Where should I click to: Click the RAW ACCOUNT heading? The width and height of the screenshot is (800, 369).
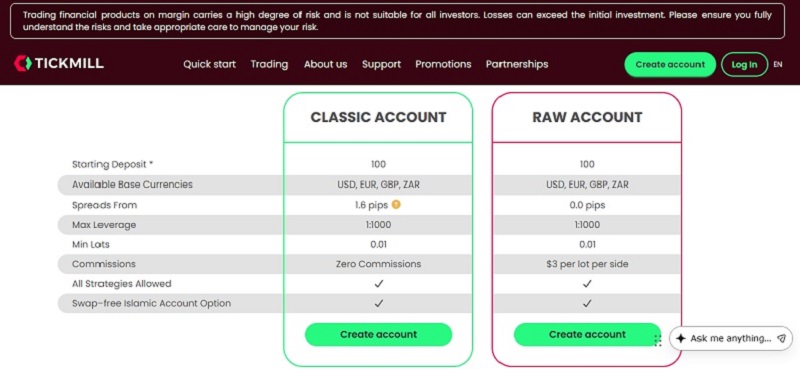click(587, 117)
